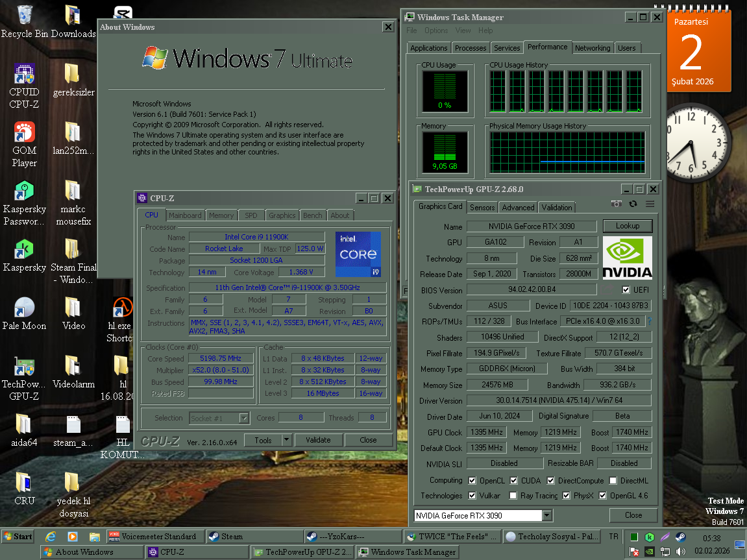This screenshot has height=560, width=747.
Task: Click the TR language indicator in the taskbar
Action: tap(613, 537)
